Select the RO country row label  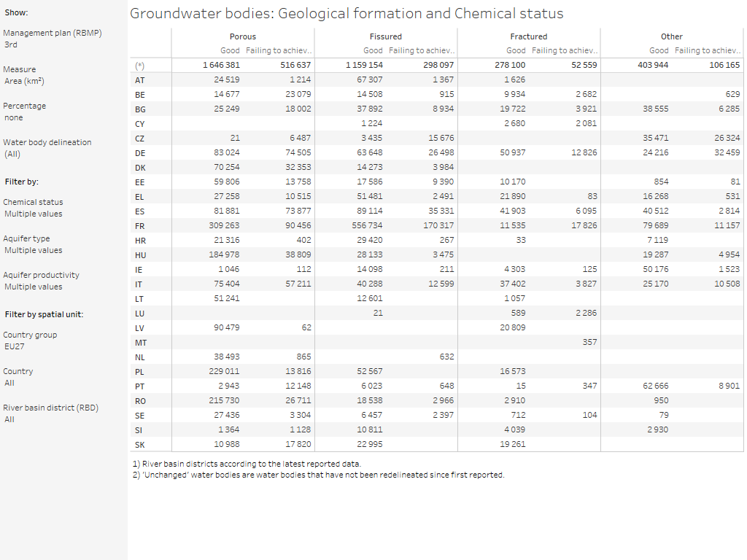coord(140,402)
